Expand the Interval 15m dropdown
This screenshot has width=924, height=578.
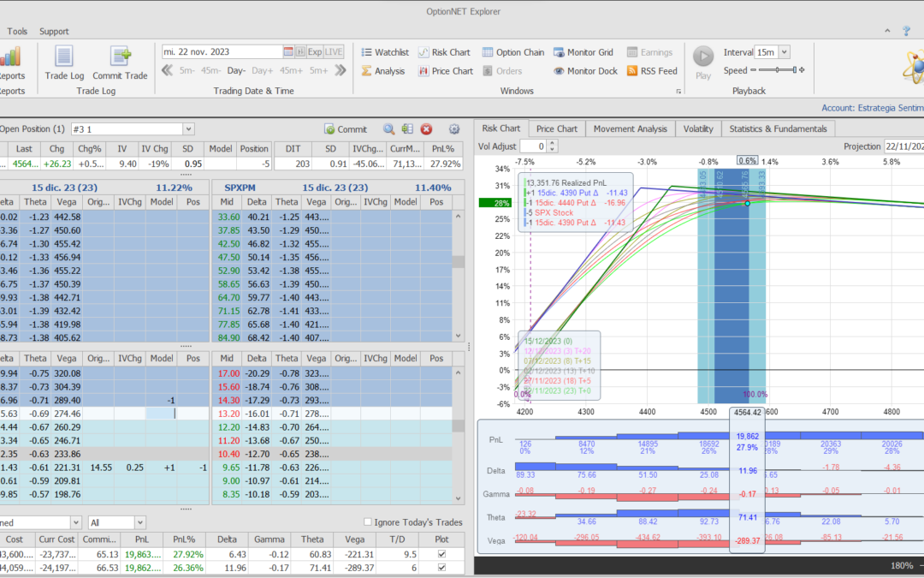coord(785,52)
